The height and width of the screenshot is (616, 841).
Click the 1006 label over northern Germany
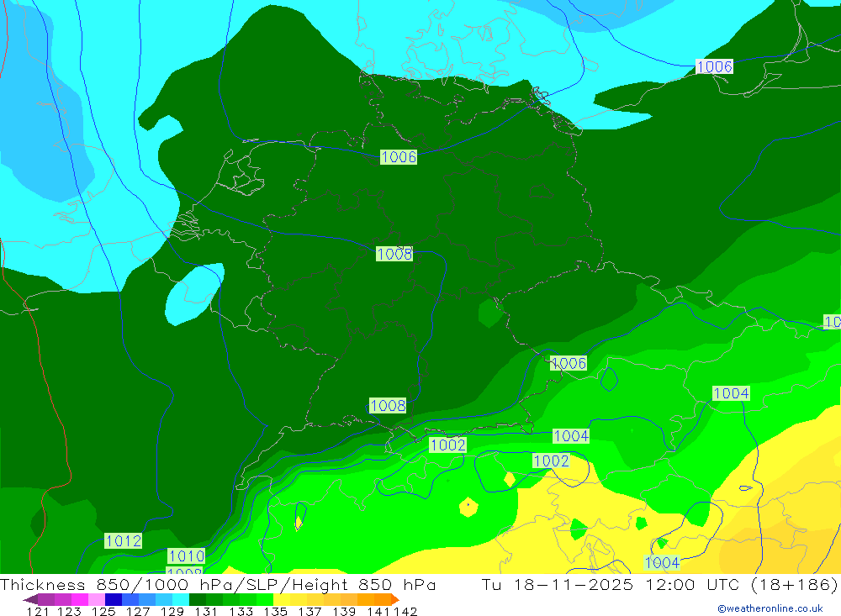(x=399, y=156)
